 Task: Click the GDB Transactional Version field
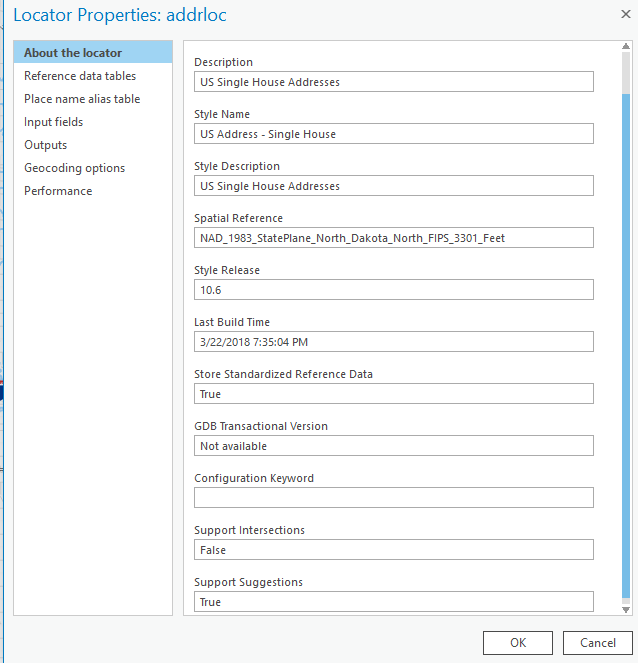(x=393, y=446)
